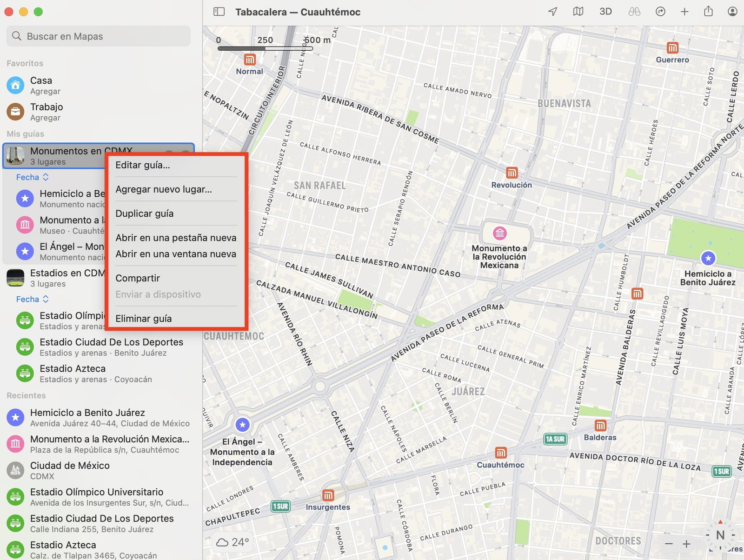This screenshot has height=560, width=744.
Task: Open Fecha sort dropdown under Monumentos guide
Action: [x=32, y=177]
